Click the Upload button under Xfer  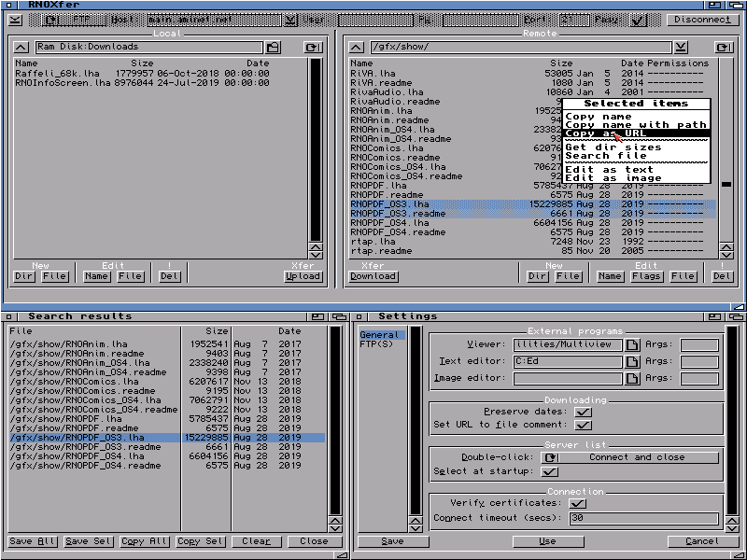(303, 276)
